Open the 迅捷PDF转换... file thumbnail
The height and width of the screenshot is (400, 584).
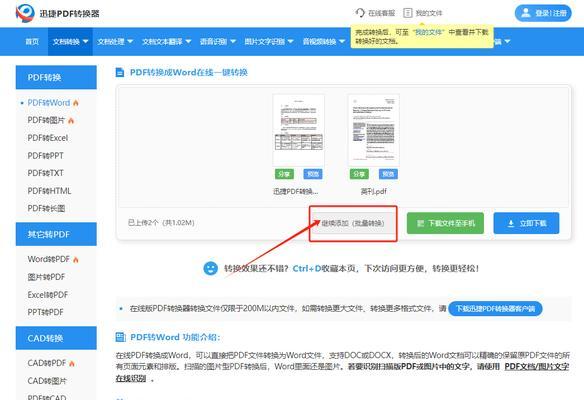298,130
